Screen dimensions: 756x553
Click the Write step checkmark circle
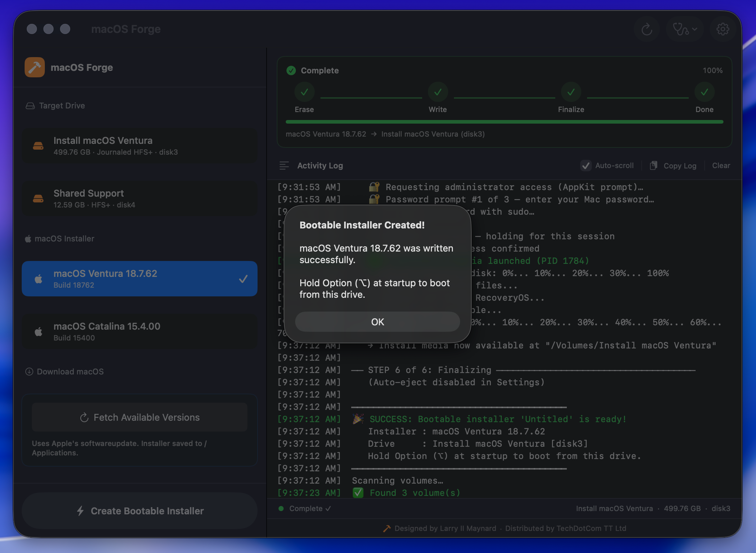pos(438,92)
